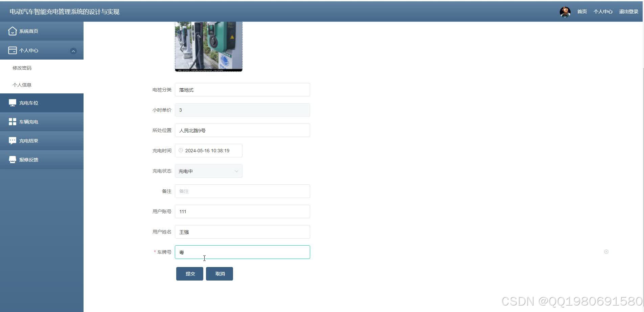Click the clock icon in 充电时间 field
The height and width of the screenshot is (312, 644).
click(181, 150)
